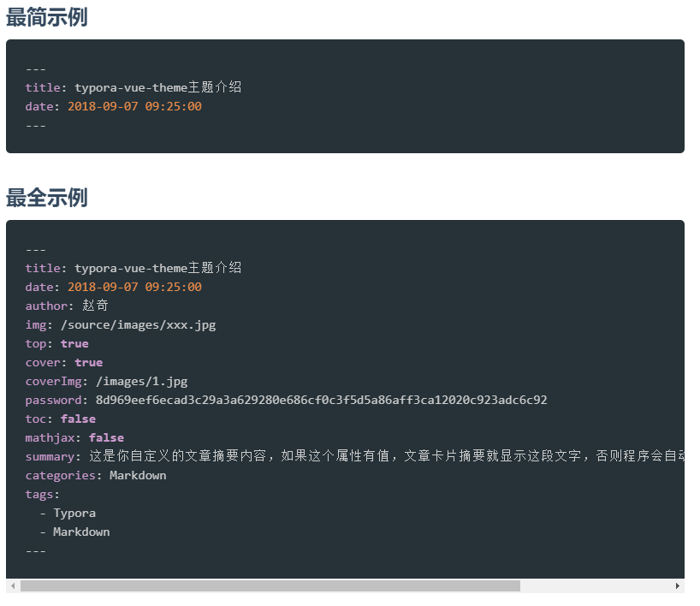Click the 'toc: false' line
Image resolution: width=700 pixels, height=606 pixels.
coord(60,419)
